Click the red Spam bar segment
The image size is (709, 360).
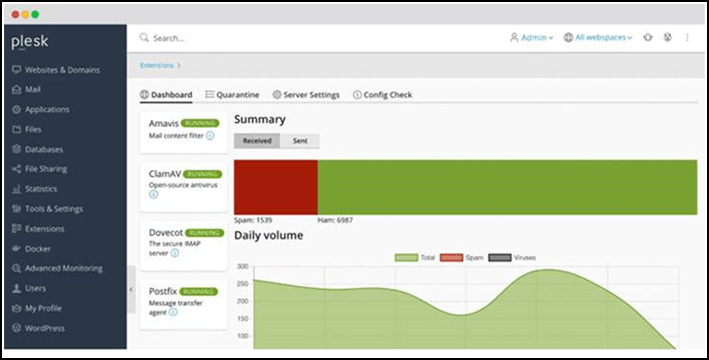tap(276, 187)
